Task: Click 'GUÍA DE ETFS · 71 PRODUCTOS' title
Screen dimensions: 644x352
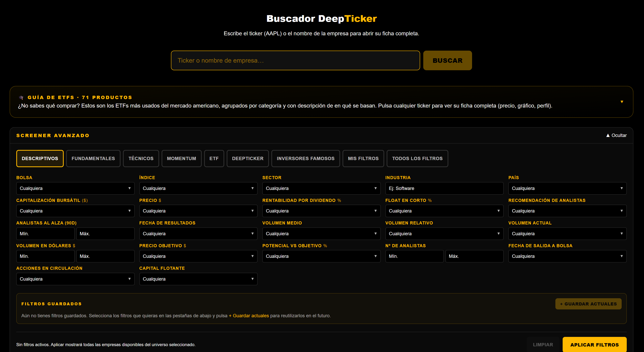Action: click(80, 97)
